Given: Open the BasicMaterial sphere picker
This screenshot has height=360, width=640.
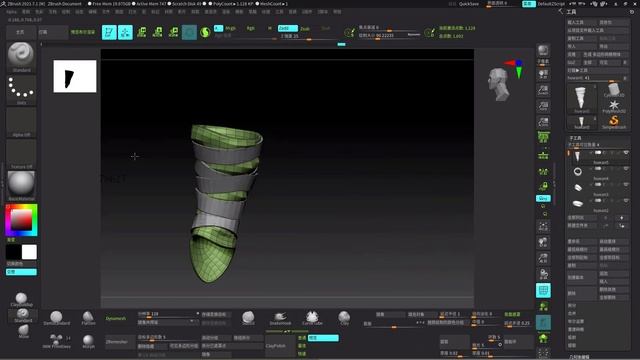Looking at the screenshot, I should click(x=21, y=186).
